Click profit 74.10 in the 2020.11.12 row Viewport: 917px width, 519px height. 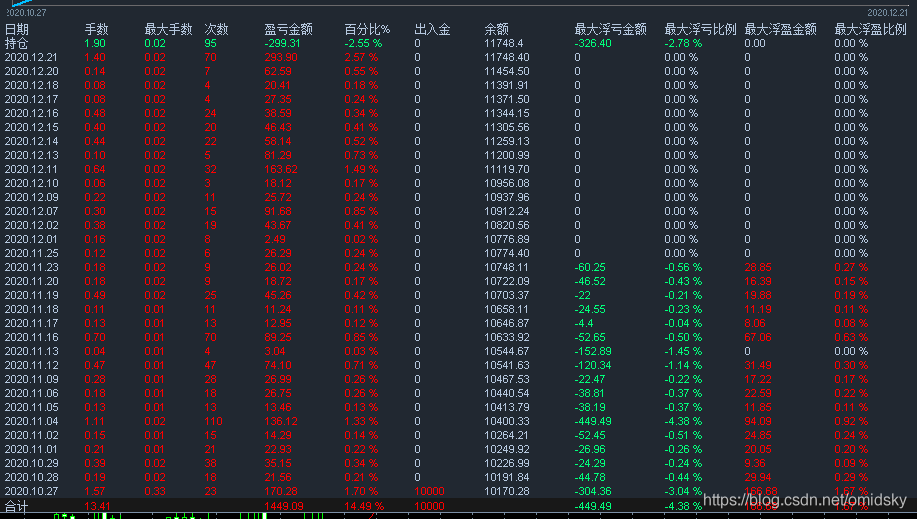278,366
